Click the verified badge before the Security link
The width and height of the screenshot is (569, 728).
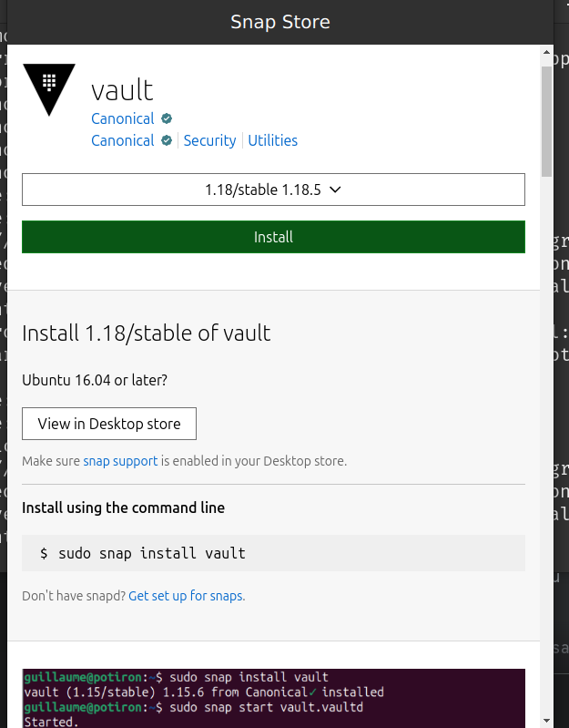click(x=167, y=140)
